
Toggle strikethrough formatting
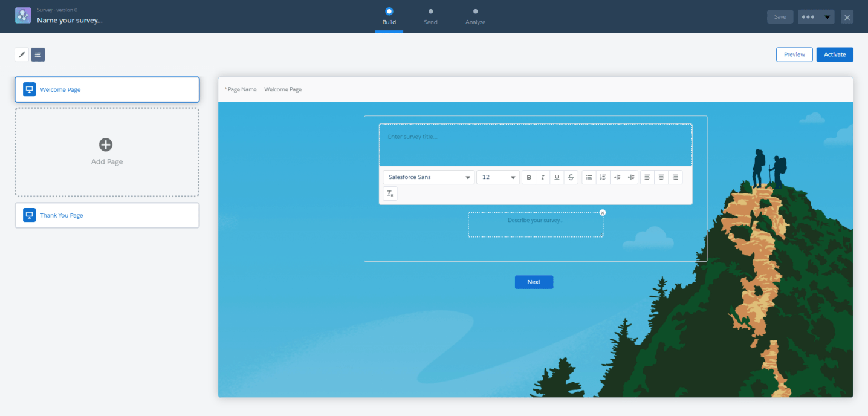click(x=571, y=177)
